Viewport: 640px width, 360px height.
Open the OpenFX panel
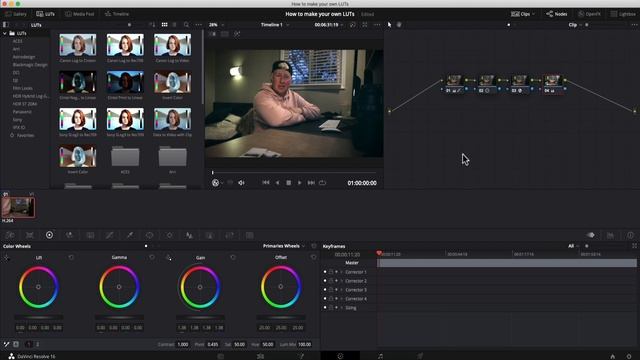pyautogui.click(x=589, y=14)
